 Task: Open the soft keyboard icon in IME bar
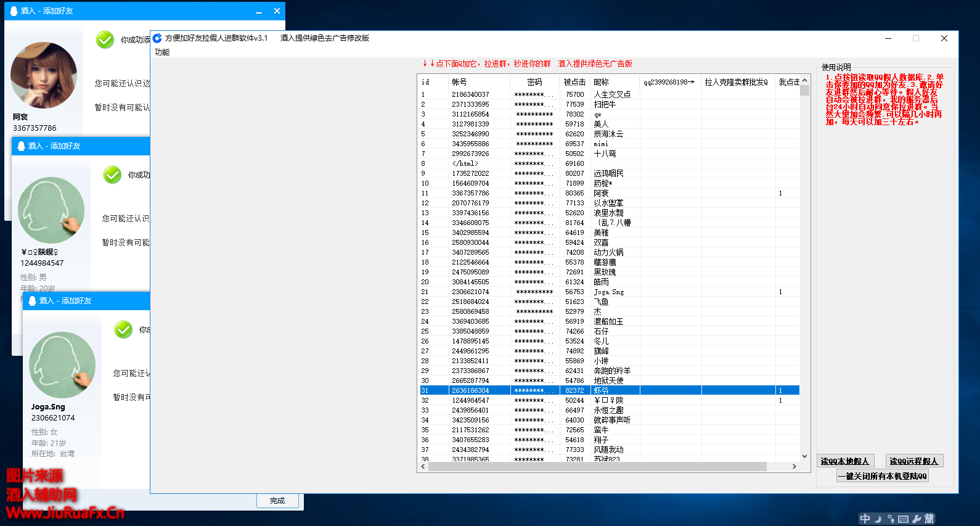coord(903,519)
